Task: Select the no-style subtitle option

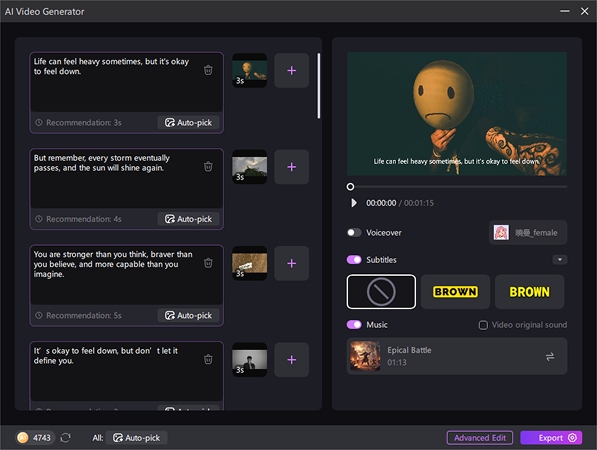Action: click(381, 292)
